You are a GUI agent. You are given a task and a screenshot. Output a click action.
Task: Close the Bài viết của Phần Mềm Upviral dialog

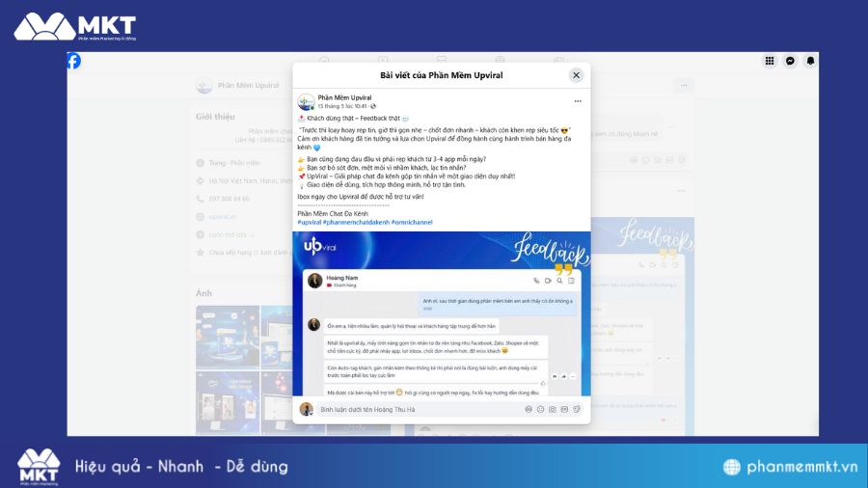click(577, 75)
